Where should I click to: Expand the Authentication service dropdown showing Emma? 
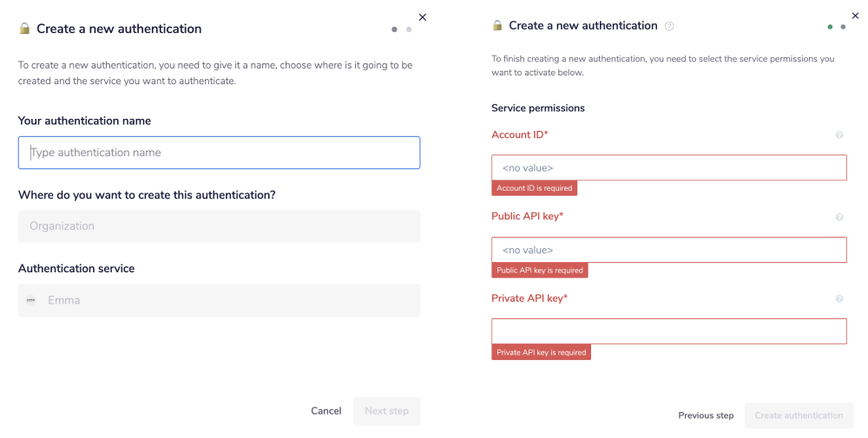(x=219, y=300)
